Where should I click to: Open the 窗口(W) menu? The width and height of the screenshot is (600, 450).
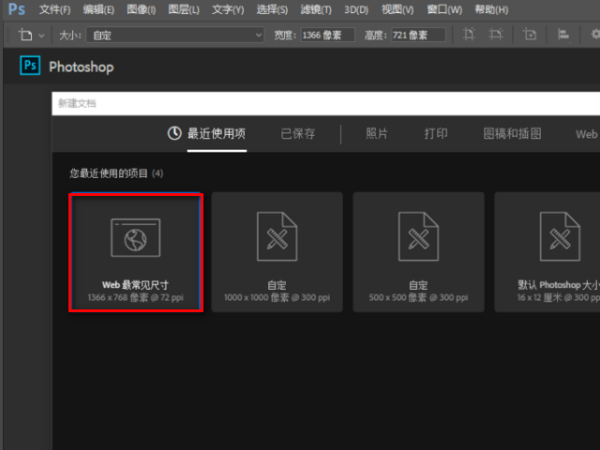444,10
